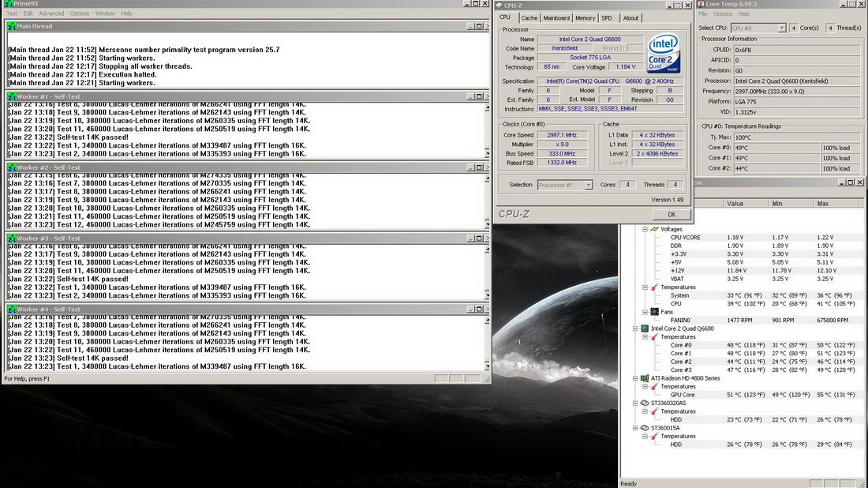The height and width of the screenshot is (488, 868).
Task: Click the ST3360320AS hard drive icon
Action: (x=645, y=404)
